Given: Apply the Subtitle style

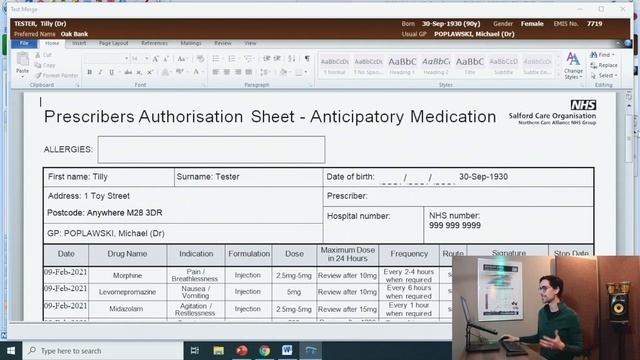Looking at the screenshot, I should (x=504, y=66).
